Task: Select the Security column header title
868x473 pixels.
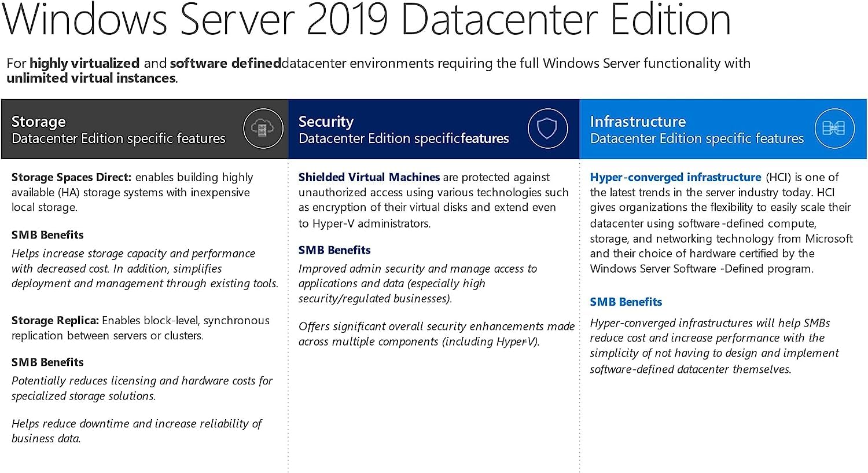Action: coord(326,122)
